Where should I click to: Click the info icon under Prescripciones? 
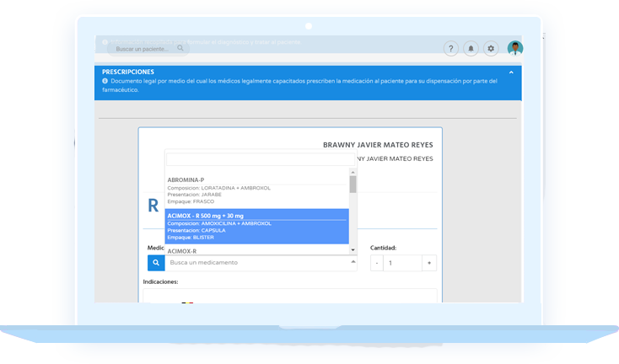(105, 81)
